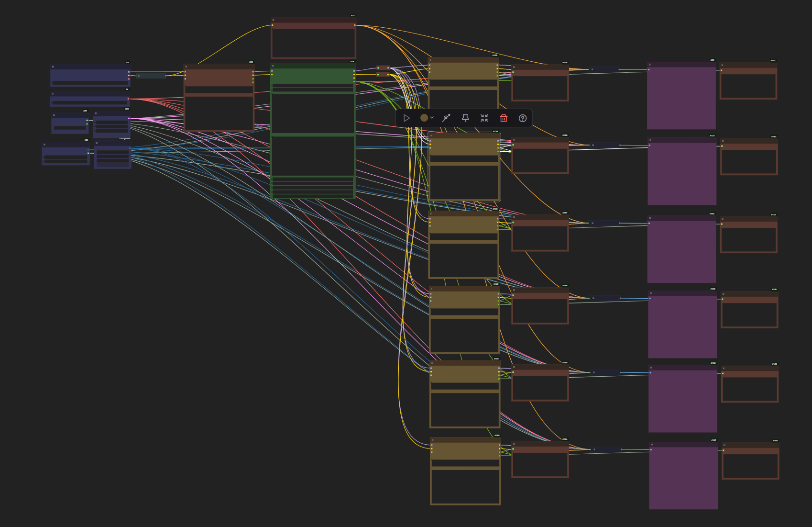Select the small teal reroute node
The height and width of the screenshot is (527, 812).
tap(151, 76)
